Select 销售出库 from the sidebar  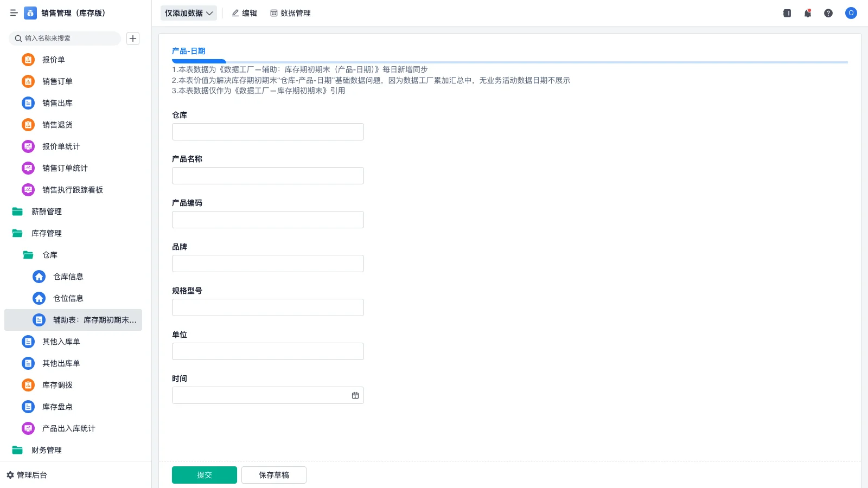[57, 103]
